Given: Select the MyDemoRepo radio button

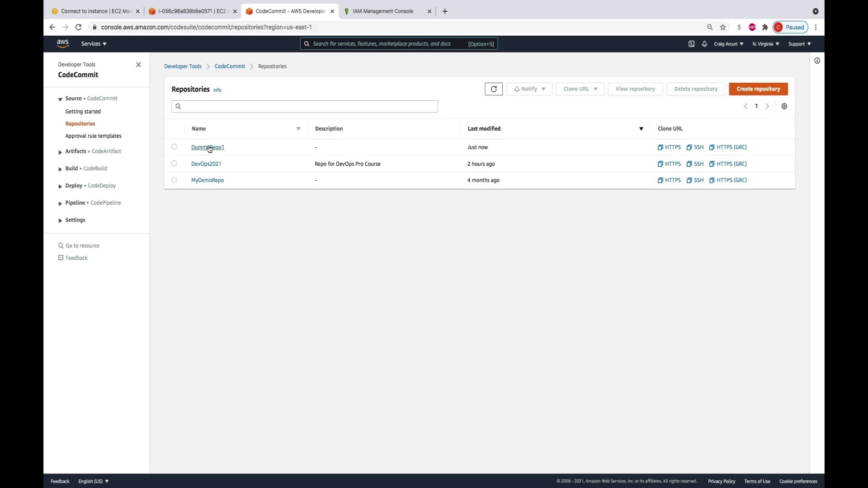Looking at the screenshot, I should click(x=174, y=180).
